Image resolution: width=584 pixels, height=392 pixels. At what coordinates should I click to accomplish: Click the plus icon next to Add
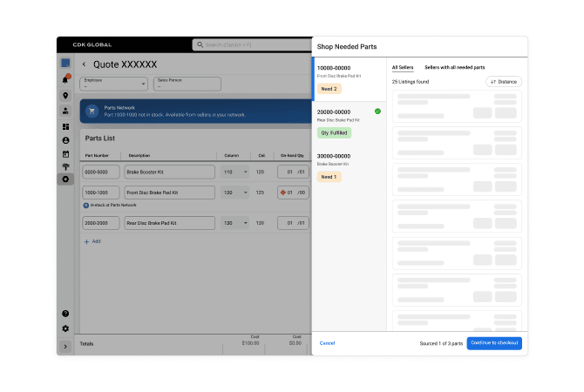pos(87,241)
